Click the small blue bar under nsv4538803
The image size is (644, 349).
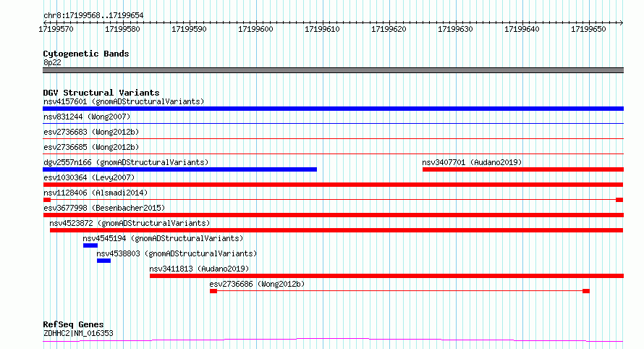104,261
